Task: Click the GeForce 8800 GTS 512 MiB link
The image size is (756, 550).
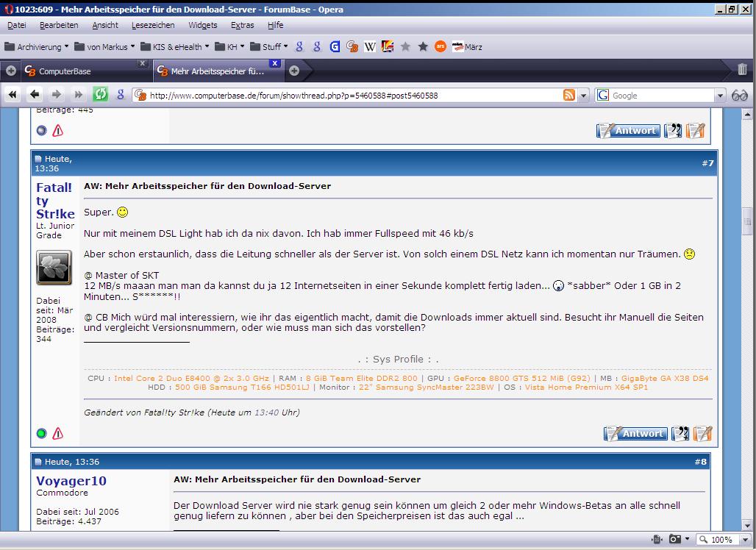Action: [x=521, y=378]
